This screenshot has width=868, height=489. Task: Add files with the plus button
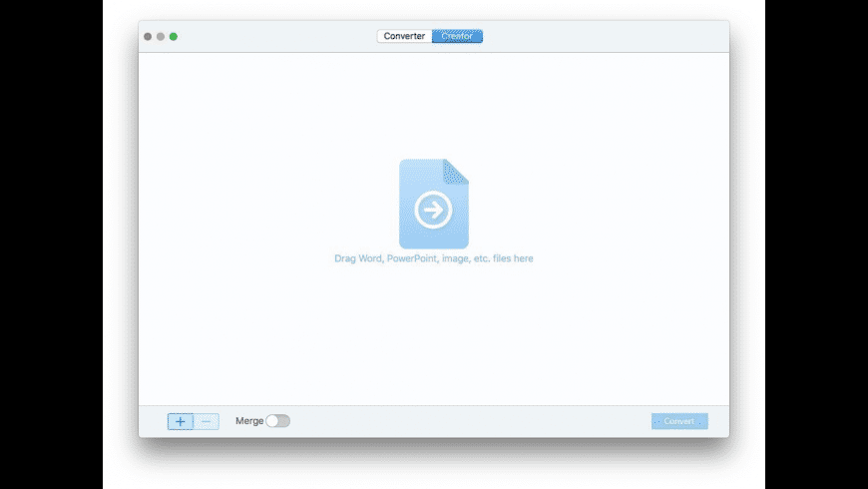point(181,421)
